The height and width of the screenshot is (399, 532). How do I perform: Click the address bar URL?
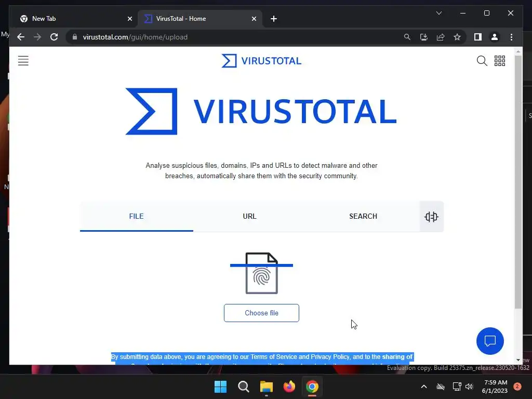(135, 37)
